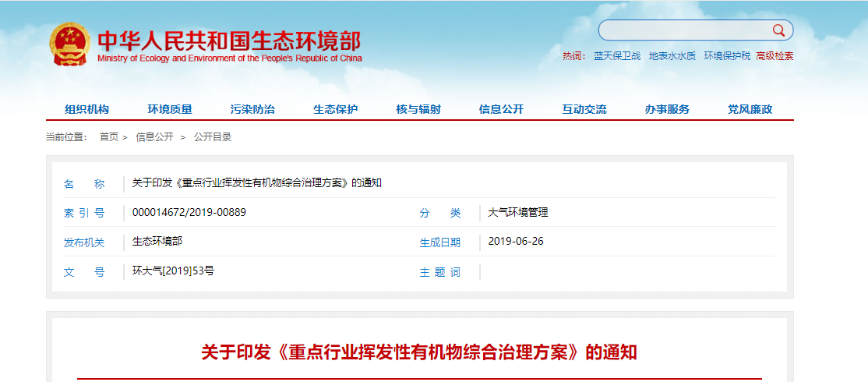Click inside the search input field
This screenshot has height=382, width=868.
tap(684, 30)
